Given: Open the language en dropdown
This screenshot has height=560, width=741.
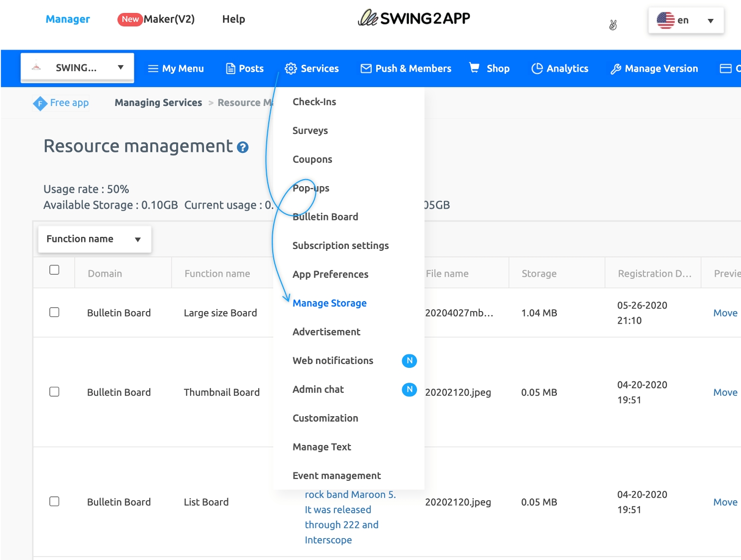Looking at the screenshot, I should coord(686,20).
